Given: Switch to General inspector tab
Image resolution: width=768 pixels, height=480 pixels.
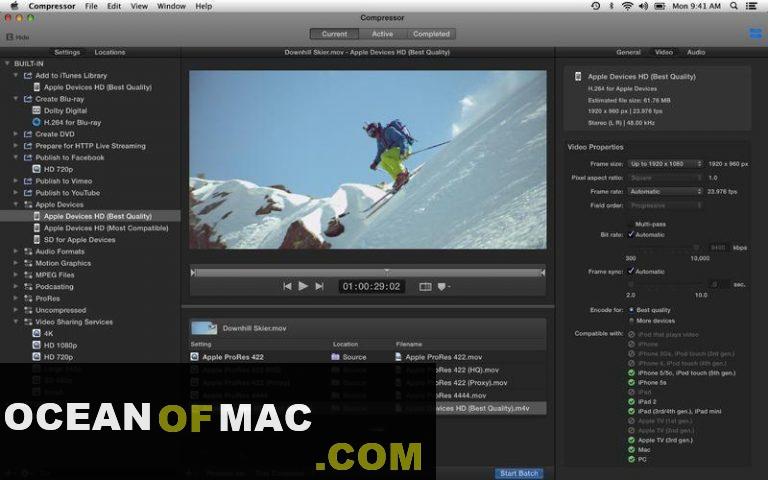Looking at the screenshot, I should tap(628, 52).
